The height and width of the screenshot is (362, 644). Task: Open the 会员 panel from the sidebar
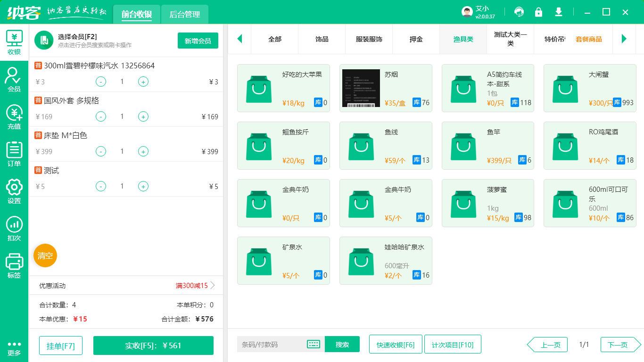[x=14, y=79]
